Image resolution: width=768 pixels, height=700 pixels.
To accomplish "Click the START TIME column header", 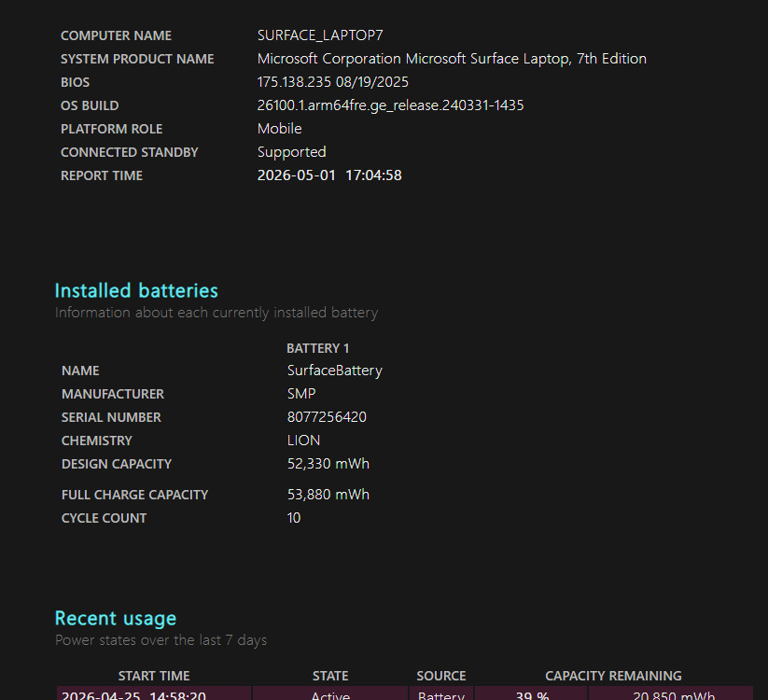I will pos(154,676).
